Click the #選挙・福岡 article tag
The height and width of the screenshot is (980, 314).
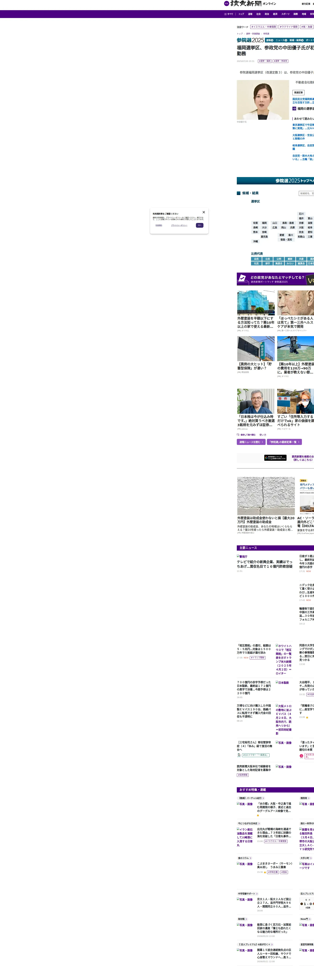pyautogui.click(x=264, y=61)
